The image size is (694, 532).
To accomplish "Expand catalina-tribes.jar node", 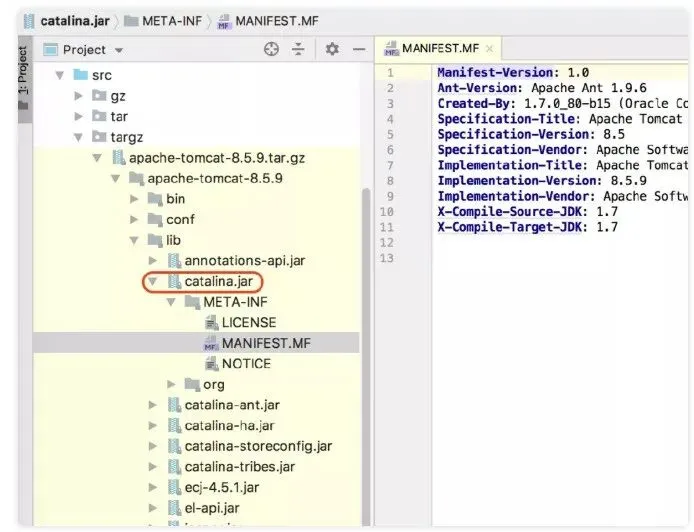I will [x=153, y=467].
